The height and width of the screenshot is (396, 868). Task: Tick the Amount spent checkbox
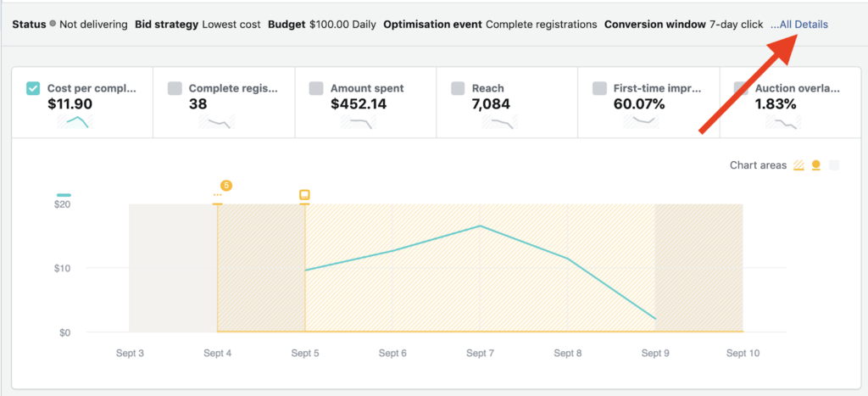point(316,88)
